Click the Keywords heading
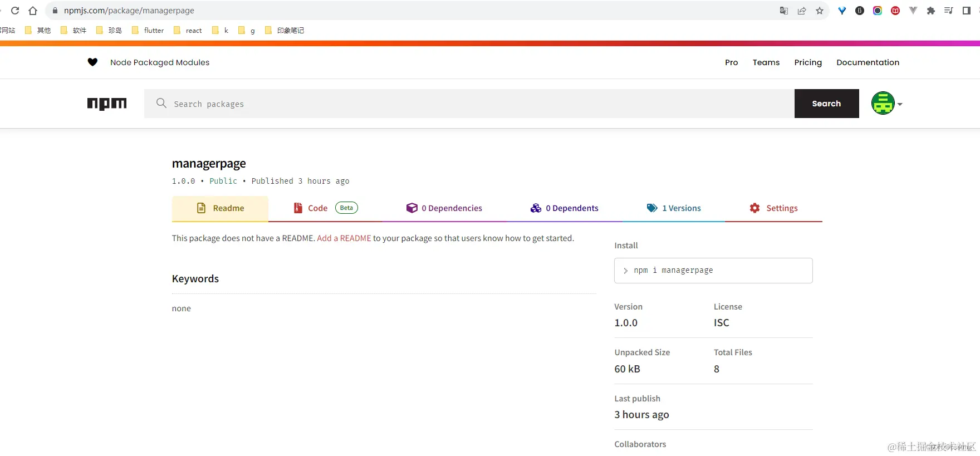The image size is (980, 456). [x=195, y=279]
